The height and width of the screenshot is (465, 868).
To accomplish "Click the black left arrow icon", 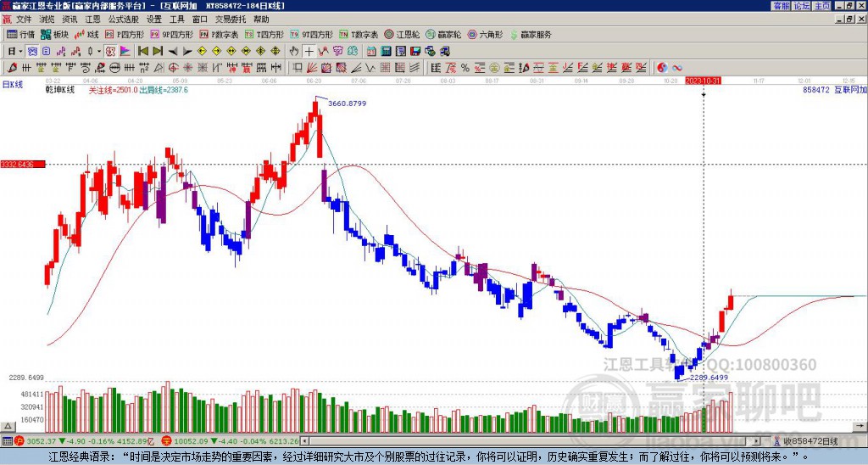I will (173, 52).
